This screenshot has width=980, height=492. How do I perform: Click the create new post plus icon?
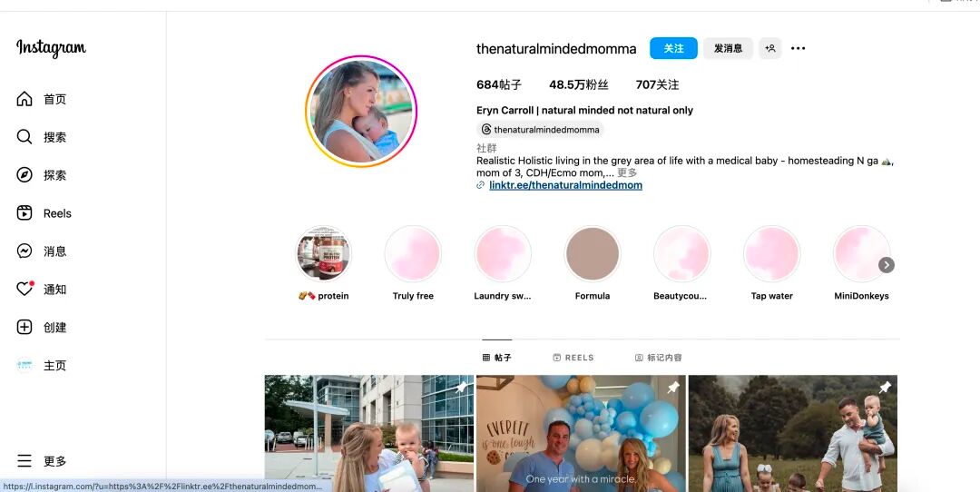click(x=24, y=327)
